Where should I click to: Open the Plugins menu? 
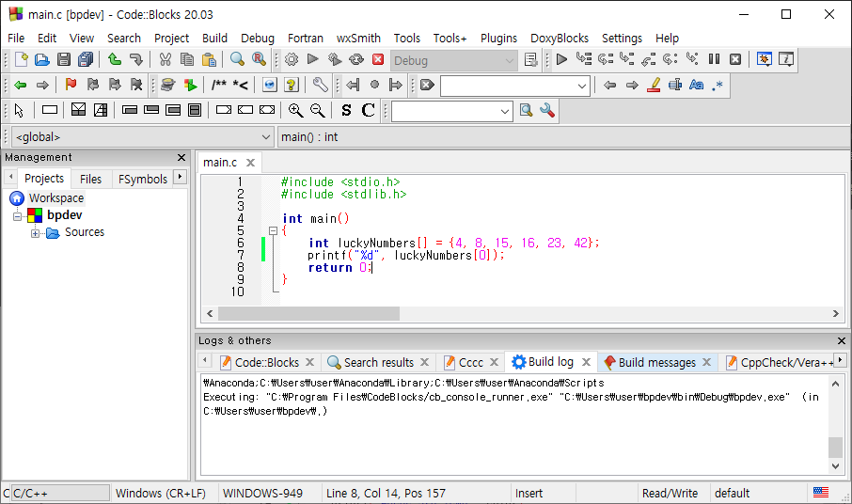(498, 38)
